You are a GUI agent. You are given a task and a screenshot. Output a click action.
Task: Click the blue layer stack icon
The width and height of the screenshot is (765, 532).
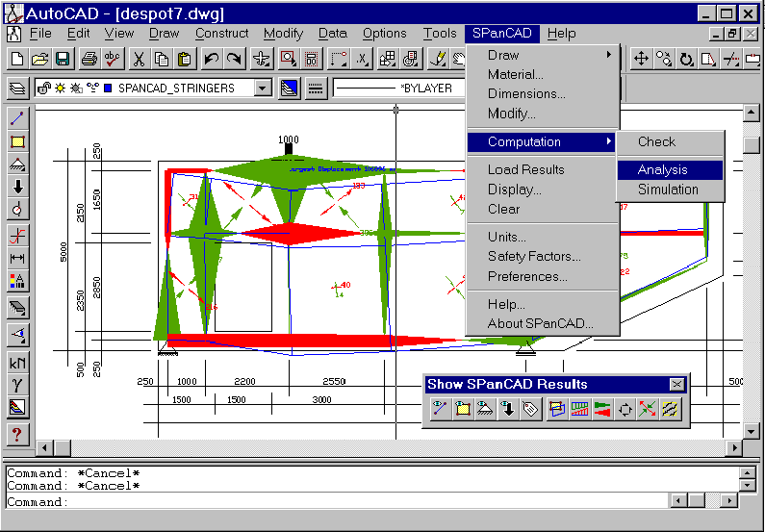[x=289, y=89]
